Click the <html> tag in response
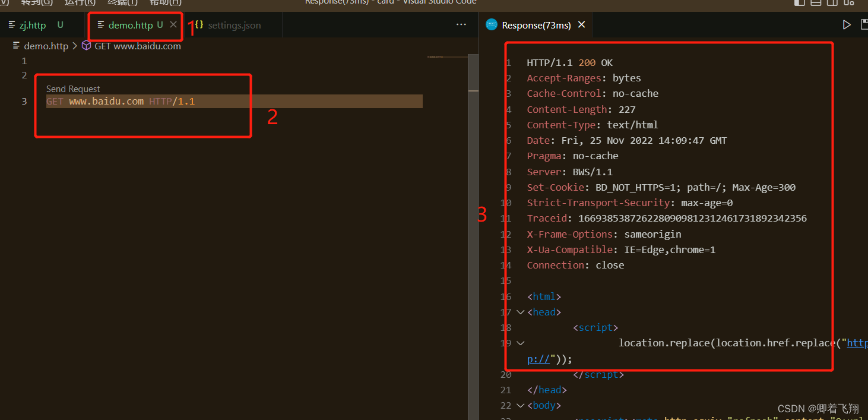The height and width of the screenshot is (420, 868). [x=544, y=296]
